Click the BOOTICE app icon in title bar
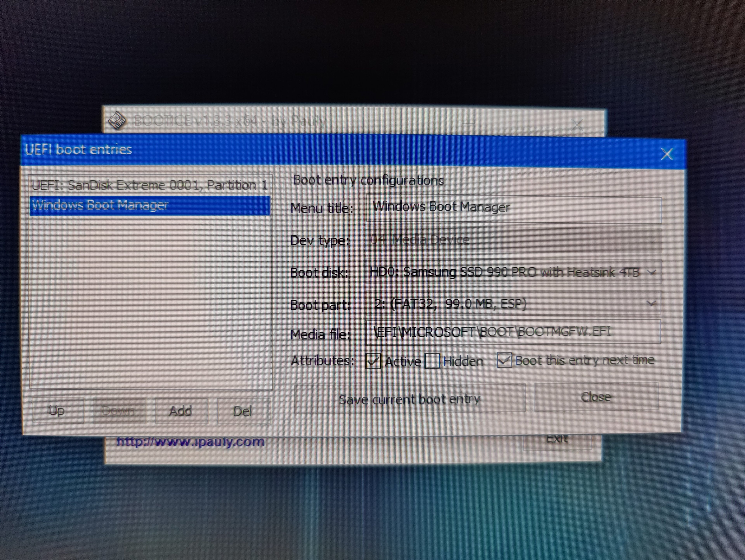 117,120
